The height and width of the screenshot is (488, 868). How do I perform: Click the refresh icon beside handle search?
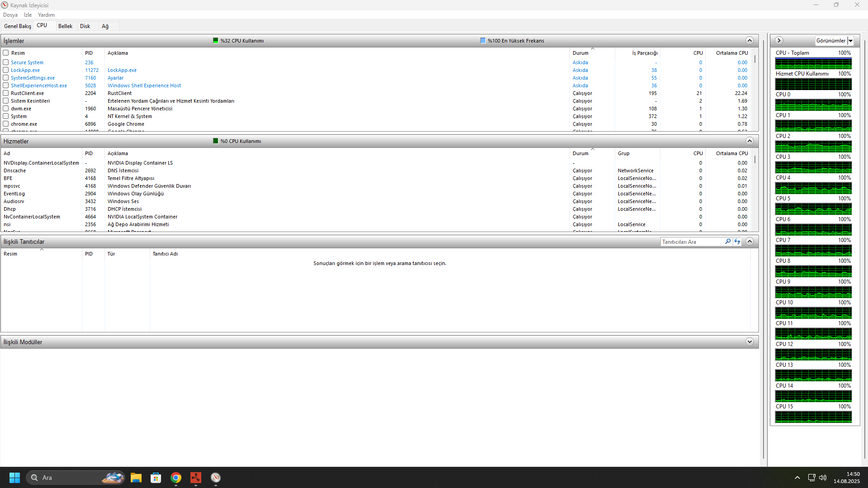(737, 242)
